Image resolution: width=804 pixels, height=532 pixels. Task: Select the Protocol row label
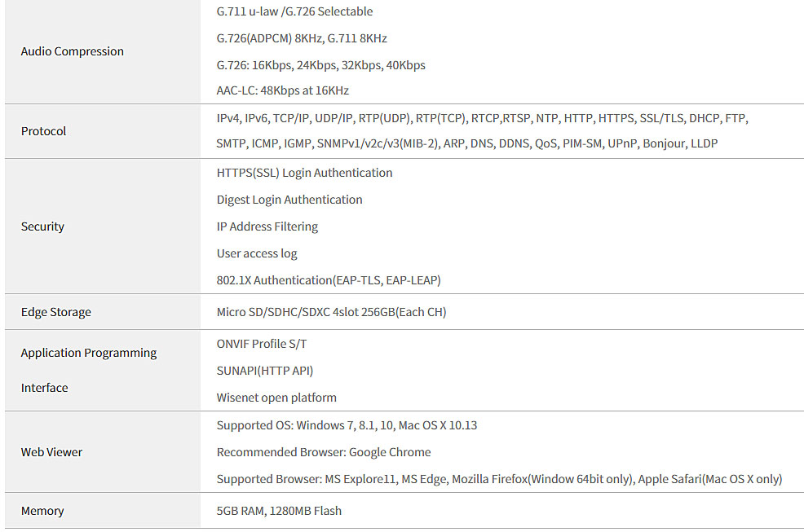coord(43,131)
